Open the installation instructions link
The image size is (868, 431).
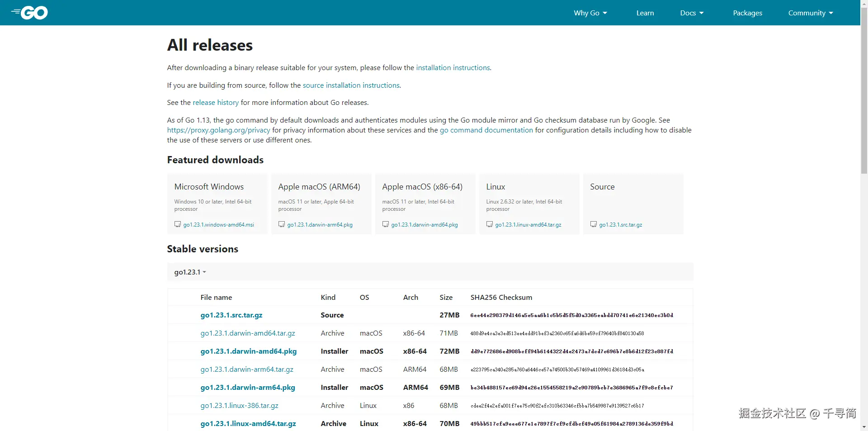tap(453, 67)
